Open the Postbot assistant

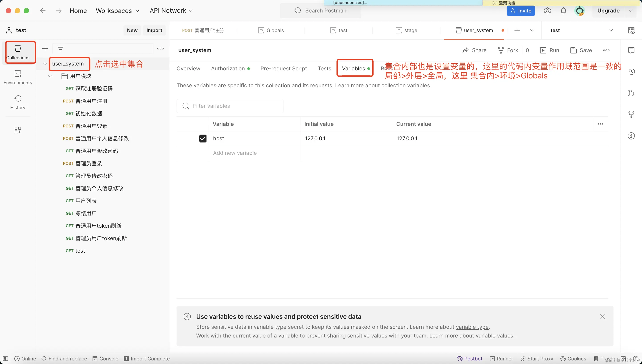[470, 358]
